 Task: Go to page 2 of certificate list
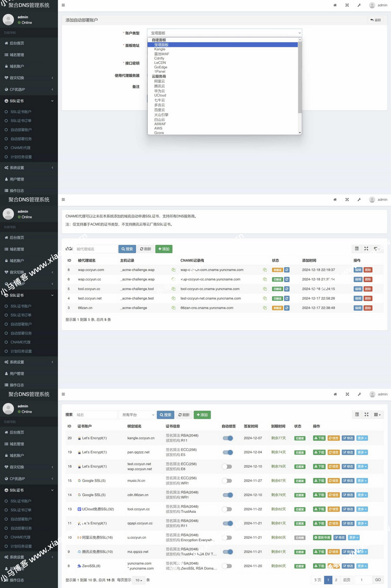[336, 580]
